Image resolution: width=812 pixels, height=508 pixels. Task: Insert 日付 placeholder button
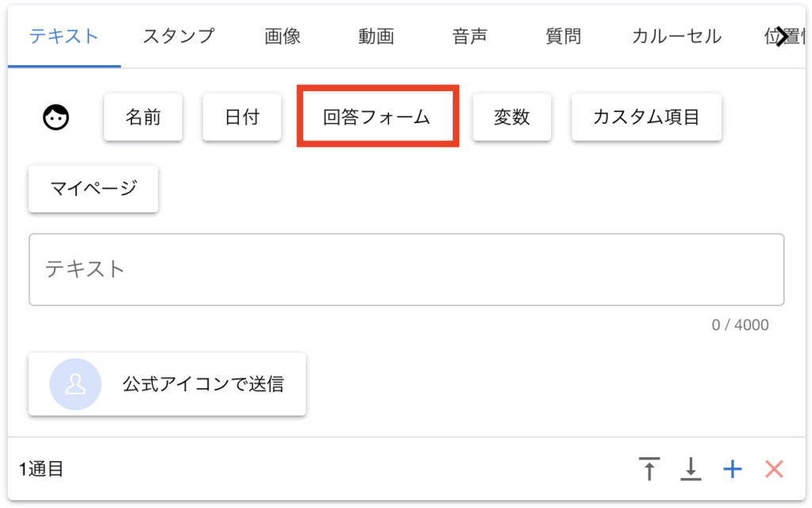click(242, 117)
